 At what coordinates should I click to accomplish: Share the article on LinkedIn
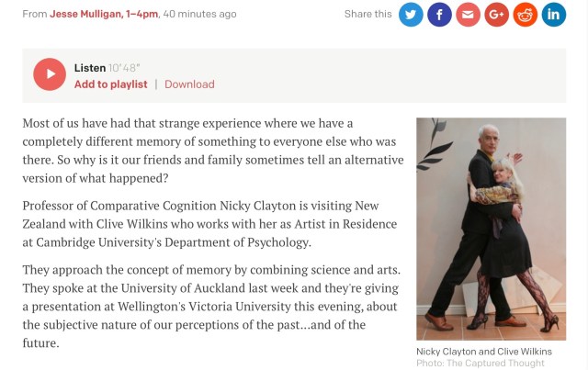pos(553,14)
